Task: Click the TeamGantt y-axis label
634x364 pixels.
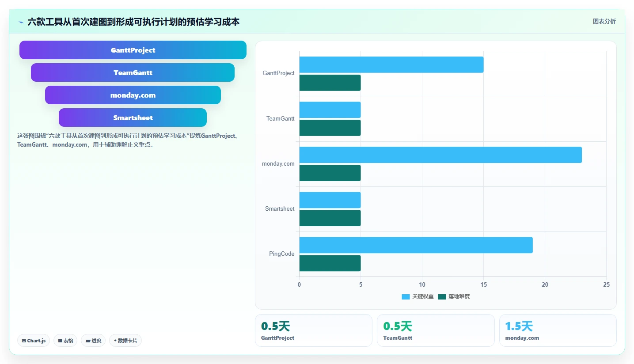Action: click(280, 118)
